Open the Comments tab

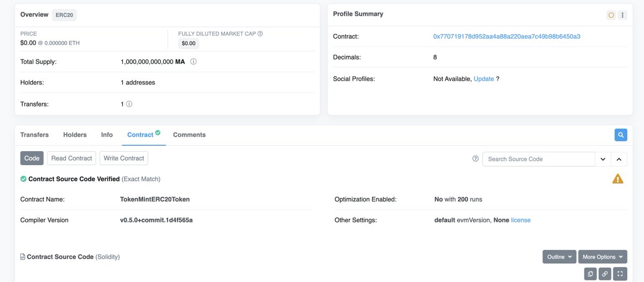click(189, 135)
